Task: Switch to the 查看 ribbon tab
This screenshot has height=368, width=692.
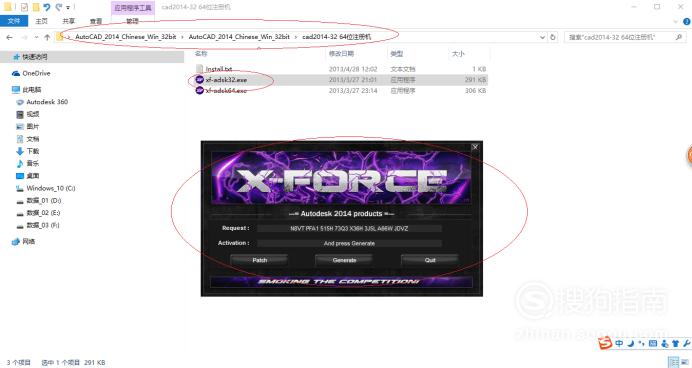Action: [96, 21]
